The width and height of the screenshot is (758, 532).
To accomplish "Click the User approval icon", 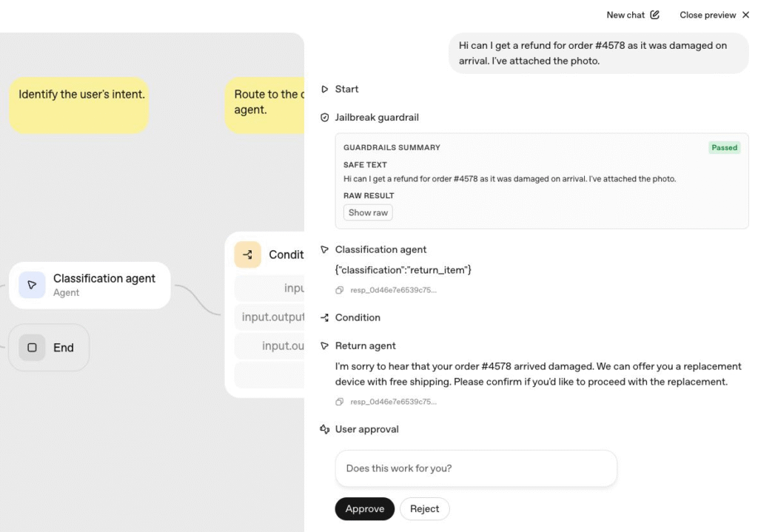I will [324, 429].
